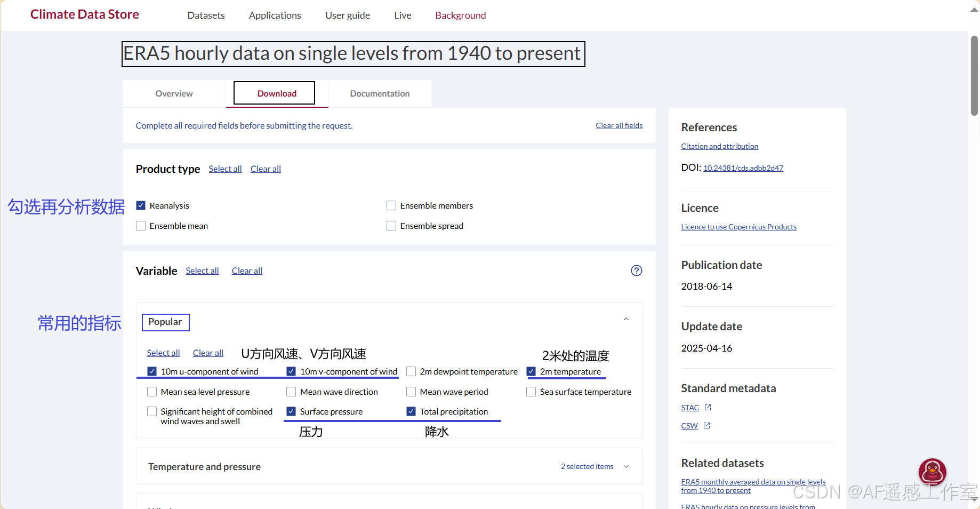Enable the Ensemble members checkbox
This screenshot has width=980, height=509.
click(x=391, y=205)
